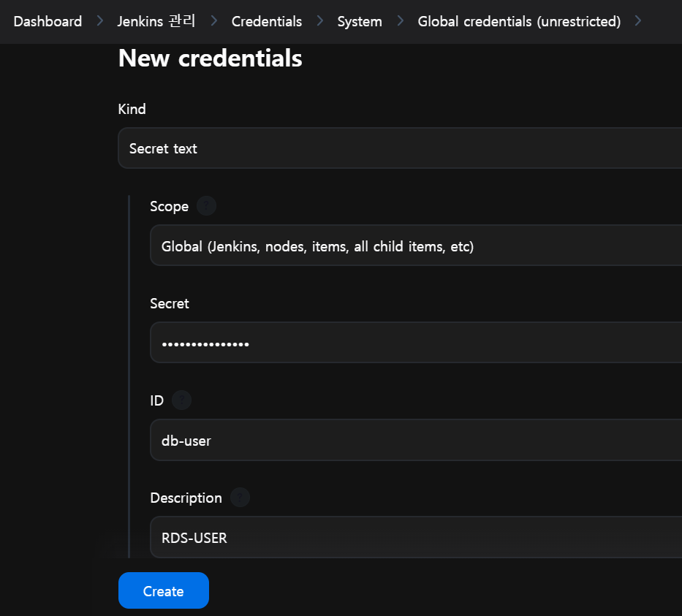Open help for the Scope field
682x616 pixels.
(206, 205)
